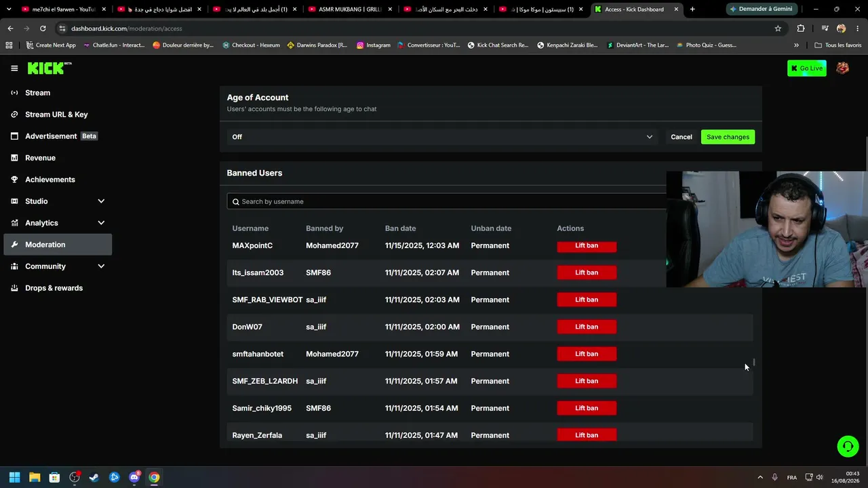
Task: Open the Kick Chat Search bookmark
Action: (498, 45)
